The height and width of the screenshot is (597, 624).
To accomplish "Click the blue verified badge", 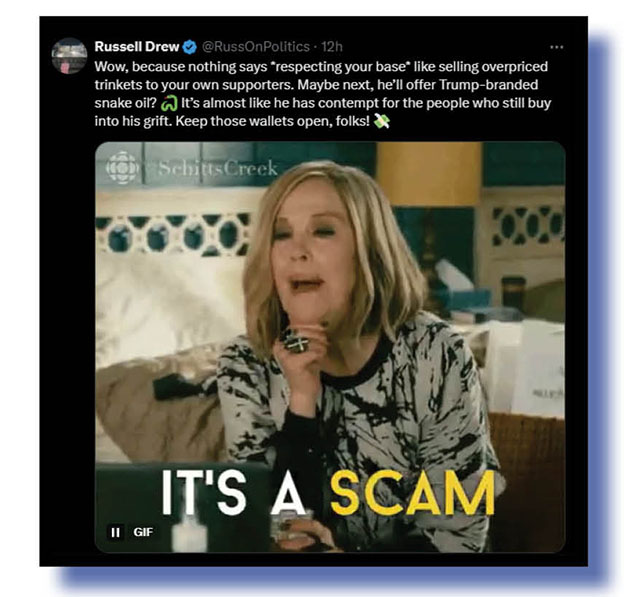I will (190, 47).
